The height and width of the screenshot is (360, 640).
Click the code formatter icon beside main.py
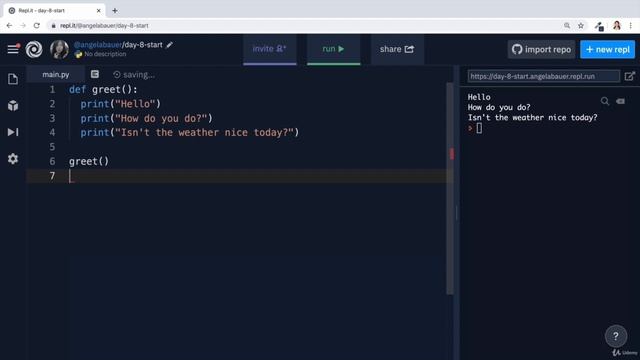[95, 74]
